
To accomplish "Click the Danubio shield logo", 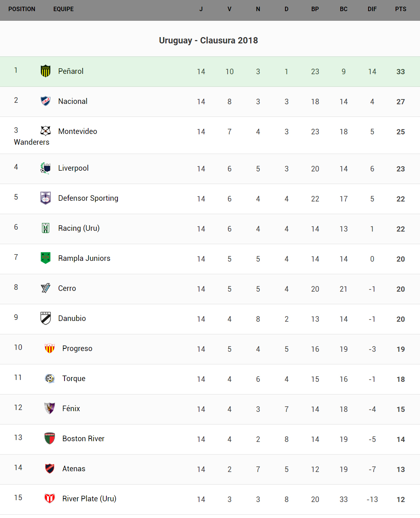I will click(x=46, y=318).
